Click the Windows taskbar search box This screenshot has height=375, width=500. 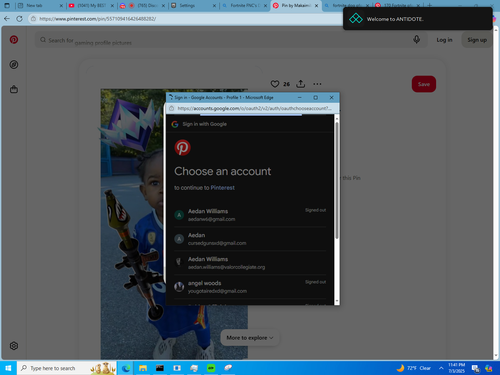pos(67,368)
